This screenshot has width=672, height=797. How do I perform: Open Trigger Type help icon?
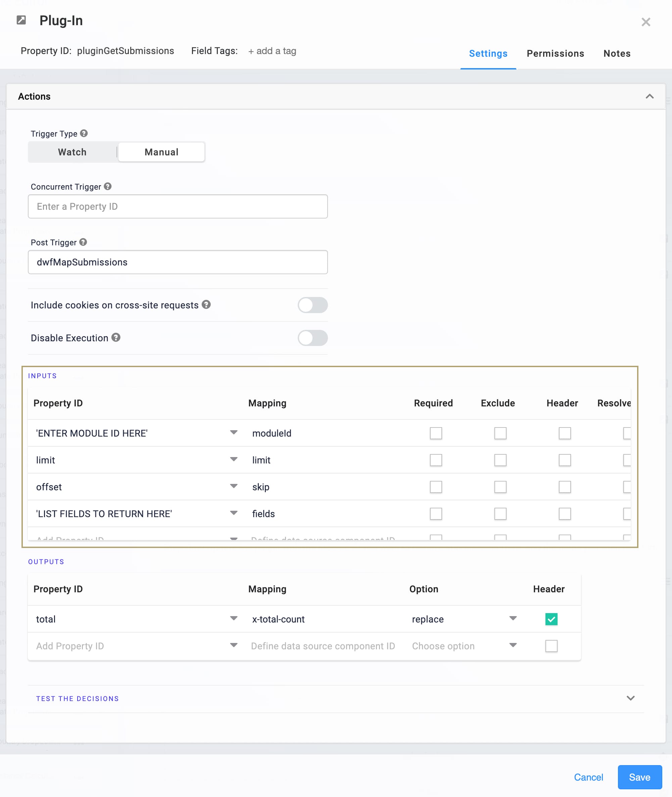pos(84,133)
